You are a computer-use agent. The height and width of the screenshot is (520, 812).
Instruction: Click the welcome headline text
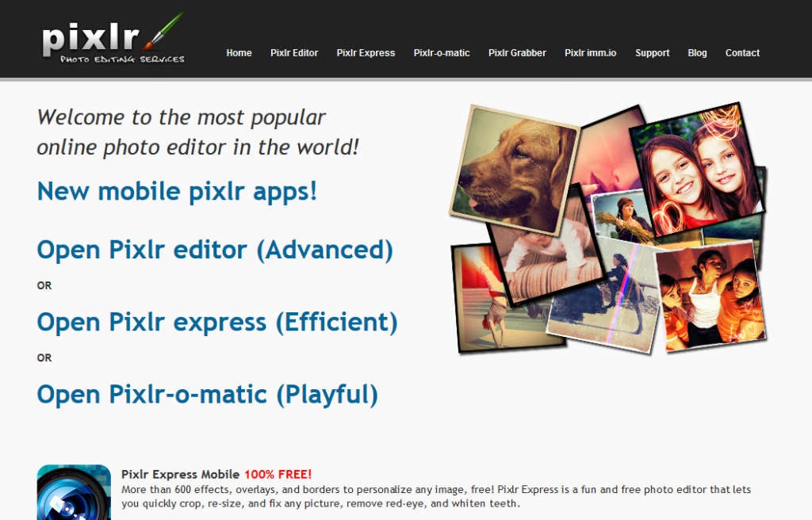(197, 132)
